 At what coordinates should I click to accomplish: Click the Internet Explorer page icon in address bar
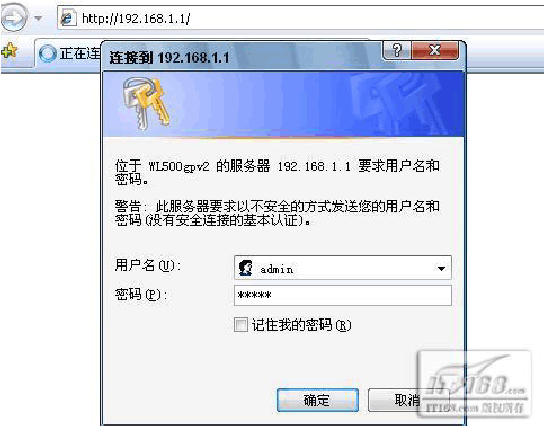tap(68, 18)
